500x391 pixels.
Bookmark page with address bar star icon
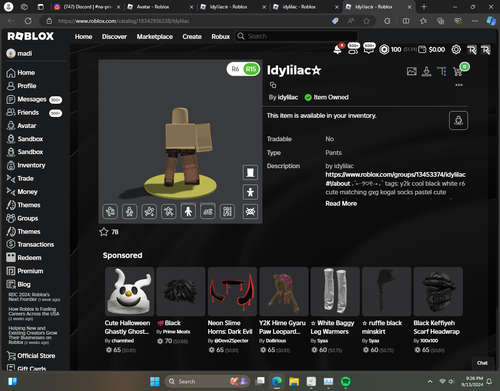(x=366, y=21)
